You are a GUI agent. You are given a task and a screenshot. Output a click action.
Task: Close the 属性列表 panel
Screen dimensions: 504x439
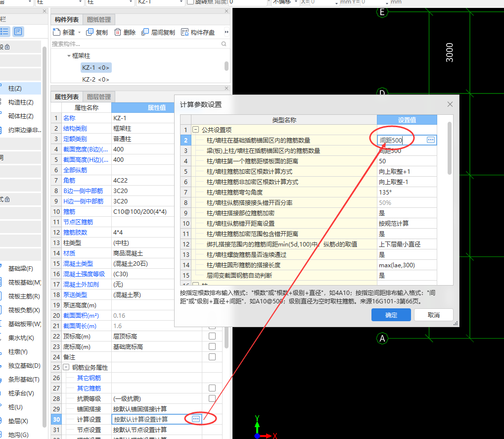[x=227, y=88]
